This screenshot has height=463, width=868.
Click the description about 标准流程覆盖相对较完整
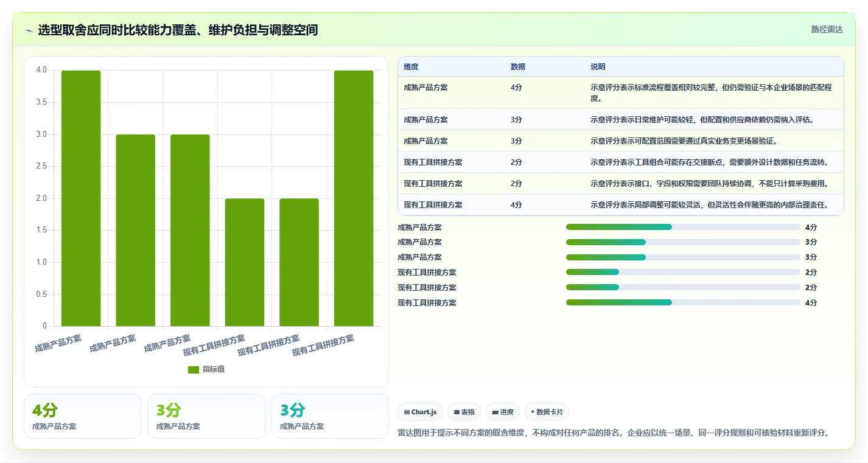click(711, 92)
